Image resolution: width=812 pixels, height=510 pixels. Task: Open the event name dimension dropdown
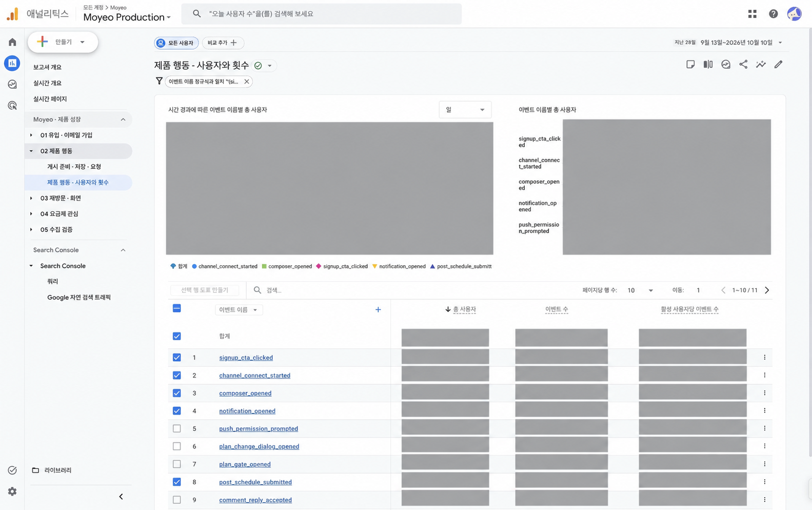click(x=239, y=310)
